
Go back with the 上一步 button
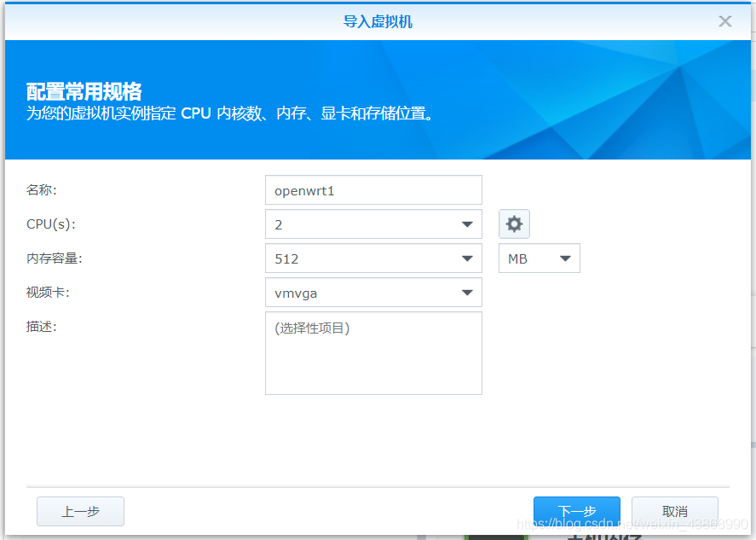tap(80, 511)
